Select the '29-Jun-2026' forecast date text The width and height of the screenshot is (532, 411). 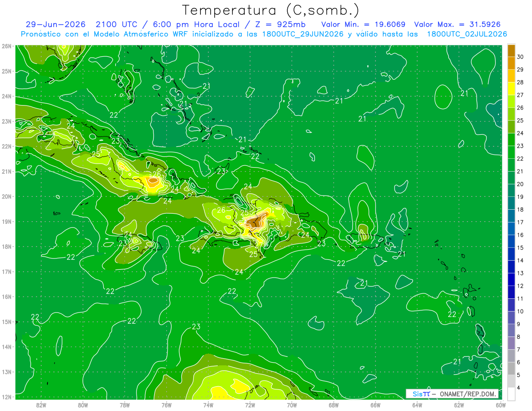point(56,24)
